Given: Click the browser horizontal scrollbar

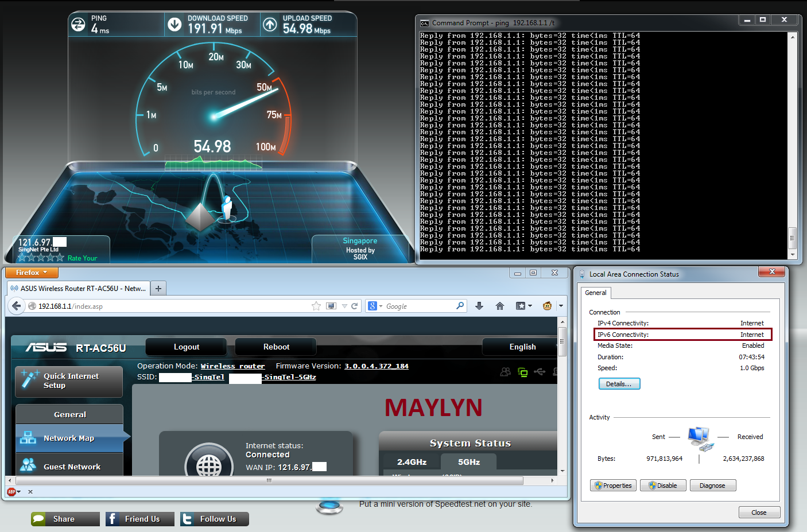Looking at the screenshot, I should (269, 480).
